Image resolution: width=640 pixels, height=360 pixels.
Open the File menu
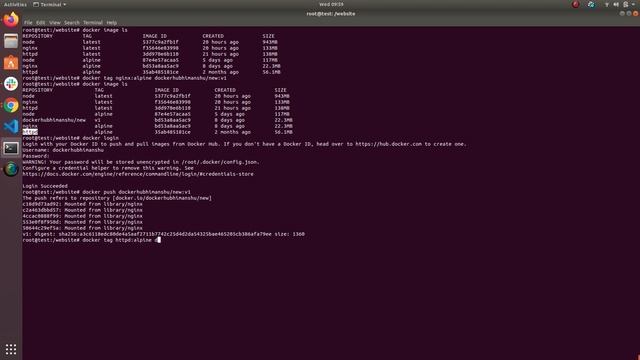pyautogui.click(x=28, y=23)
